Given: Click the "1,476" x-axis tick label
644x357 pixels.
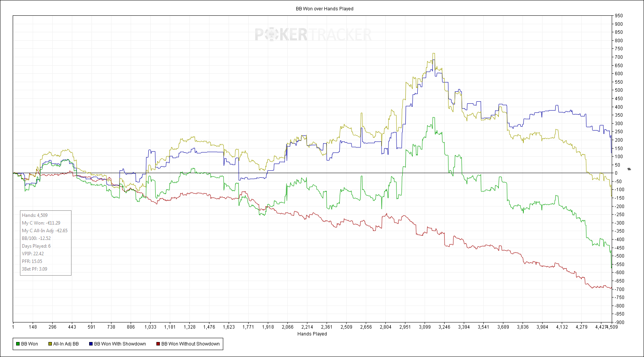Looking at the screenshot, I should (209, 327).
